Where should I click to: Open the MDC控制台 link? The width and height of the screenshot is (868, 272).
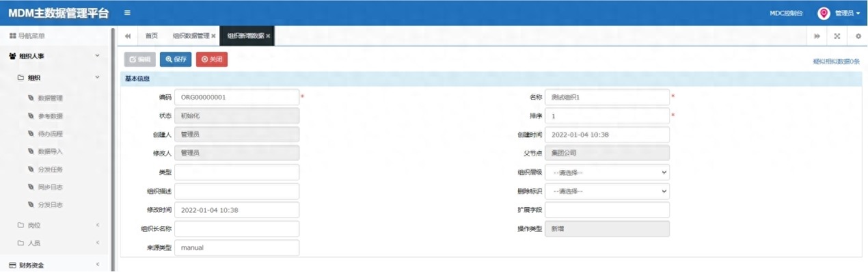[786, 13]
